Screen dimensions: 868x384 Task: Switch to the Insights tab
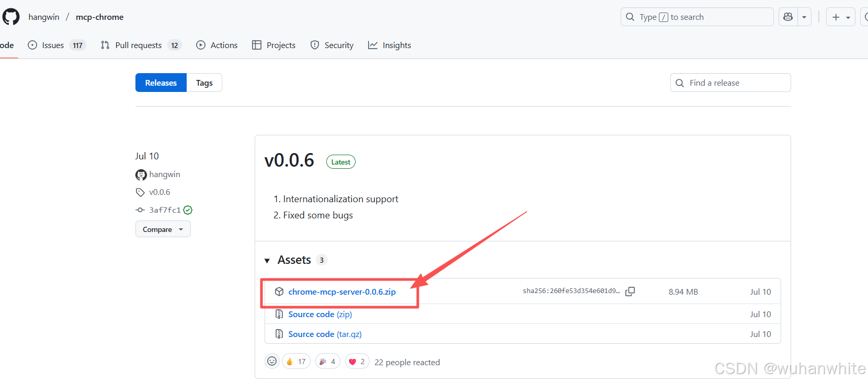click(390, 45)
